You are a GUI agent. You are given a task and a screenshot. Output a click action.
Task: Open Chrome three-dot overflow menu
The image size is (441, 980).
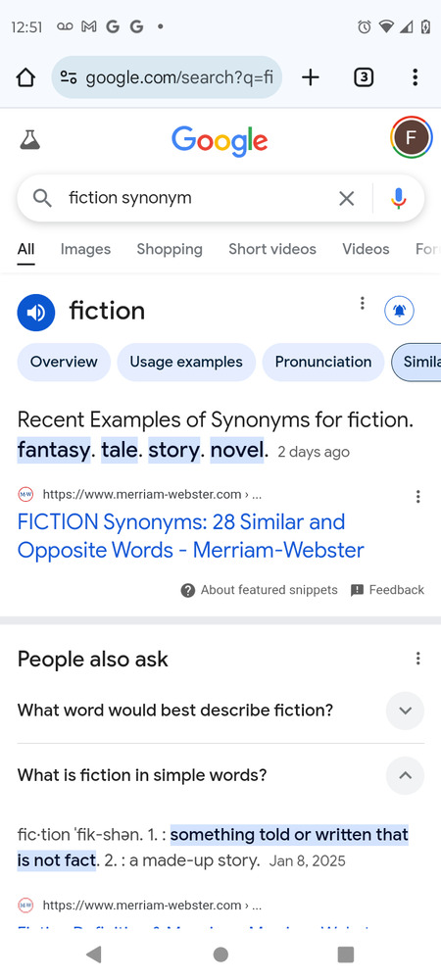click(x=415, y=77)
